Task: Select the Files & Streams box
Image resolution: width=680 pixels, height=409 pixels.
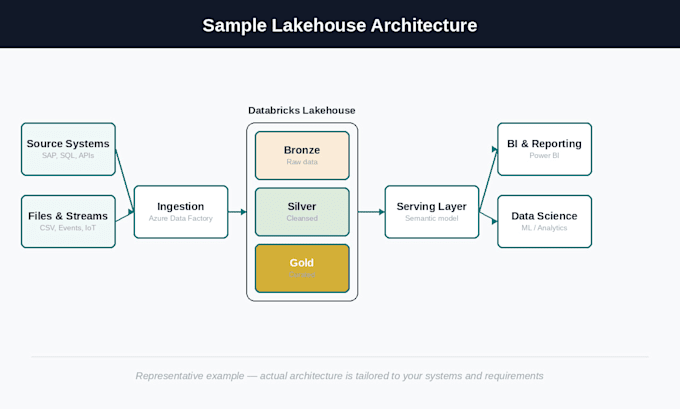Action: point(68,222)
